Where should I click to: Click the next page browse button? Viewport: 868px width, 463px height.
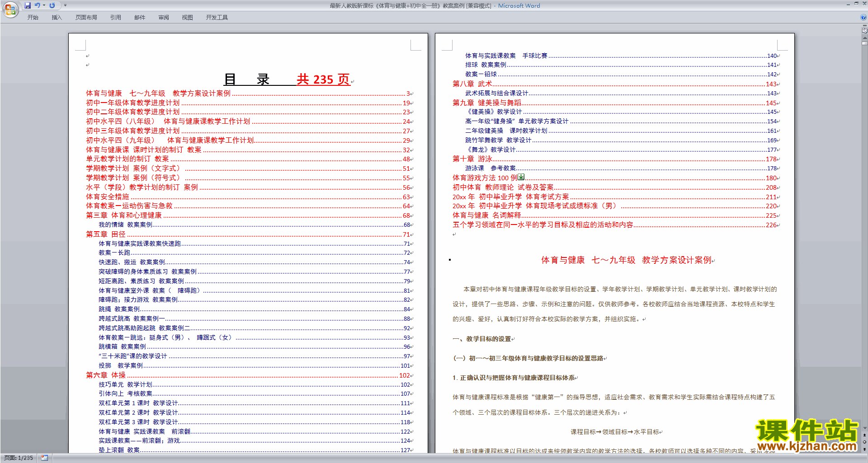tap(864, 449)
